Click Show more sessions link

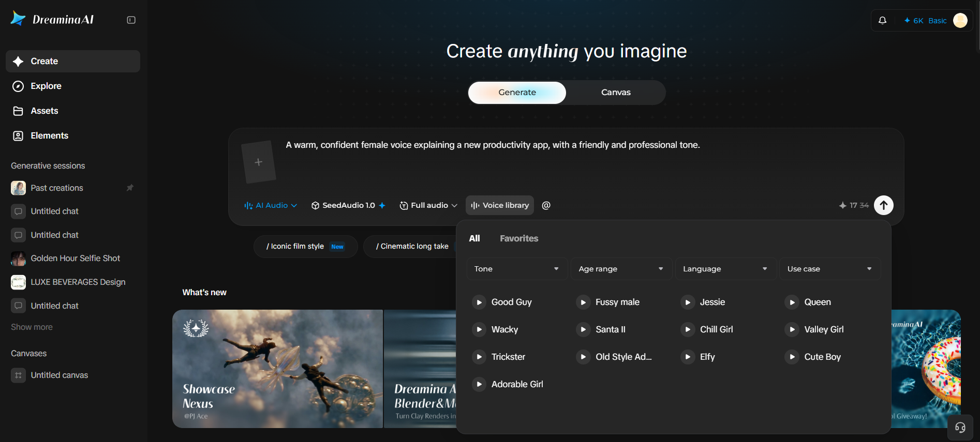(x=32, y=327)
